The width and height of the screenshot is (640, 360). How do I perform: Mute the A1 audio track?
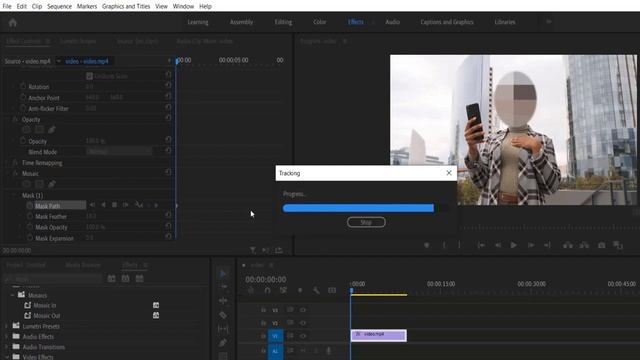click(x=302, y=351)
